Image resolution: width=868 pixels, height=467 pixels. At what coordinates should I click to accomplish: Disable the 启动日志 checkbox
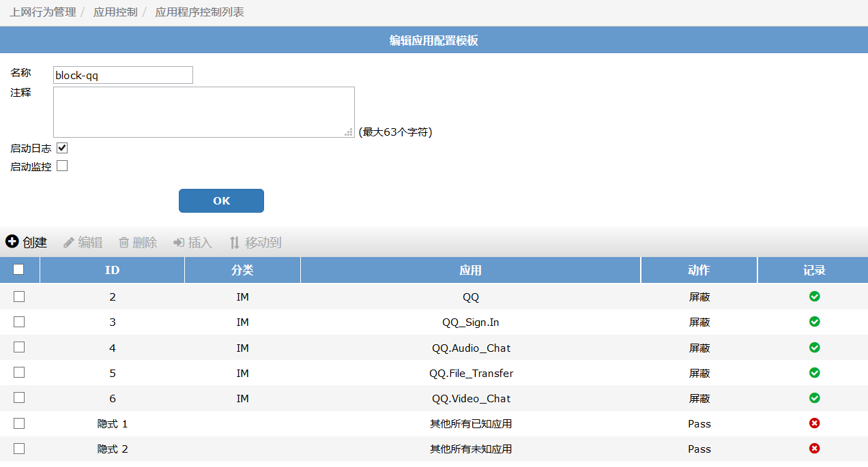coord(62,148)
